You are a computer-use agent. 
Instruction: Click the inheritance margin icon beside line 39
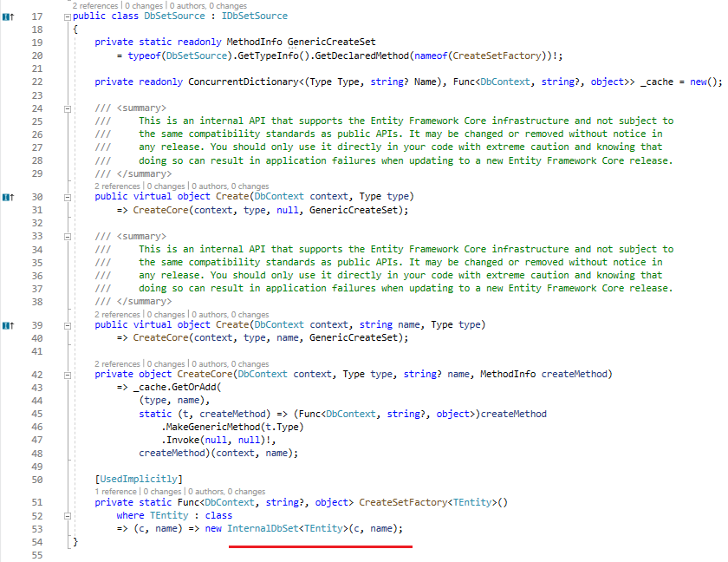tap(8, 325)
